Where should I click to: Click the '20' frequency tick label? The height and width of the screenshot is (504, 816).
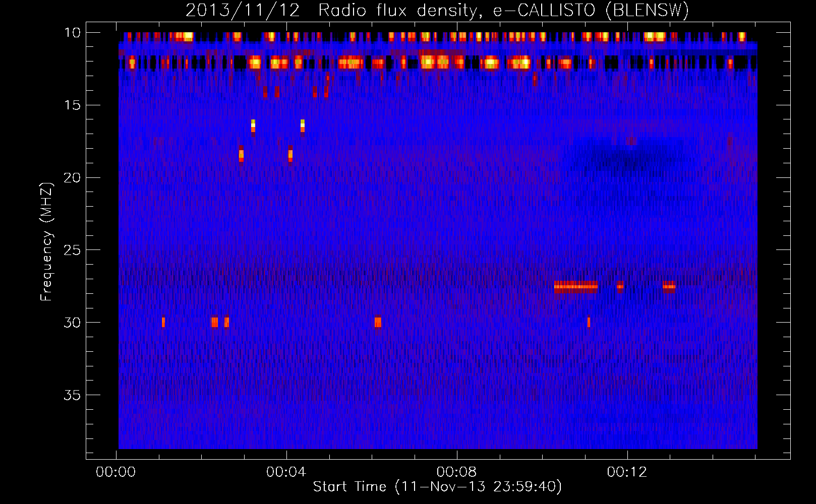click(73, 177)
